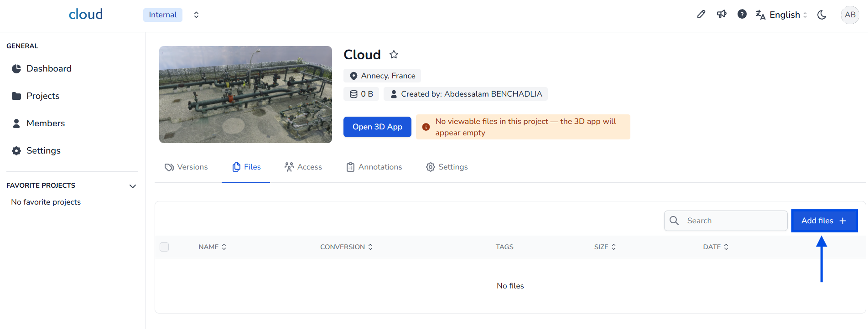Open the English language dropdown
Image resolution: width=868 pixels, height=329 pixels.
pos(782,15)
